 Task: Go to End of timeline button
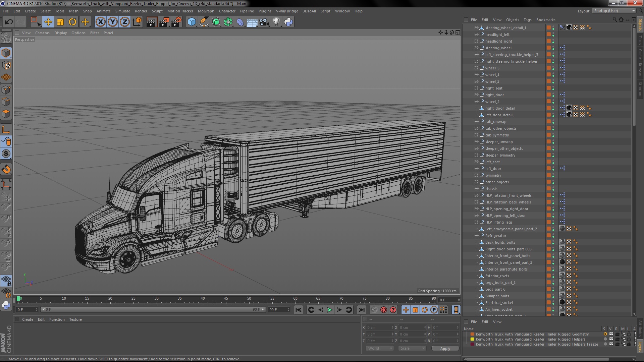pos(361,310)
